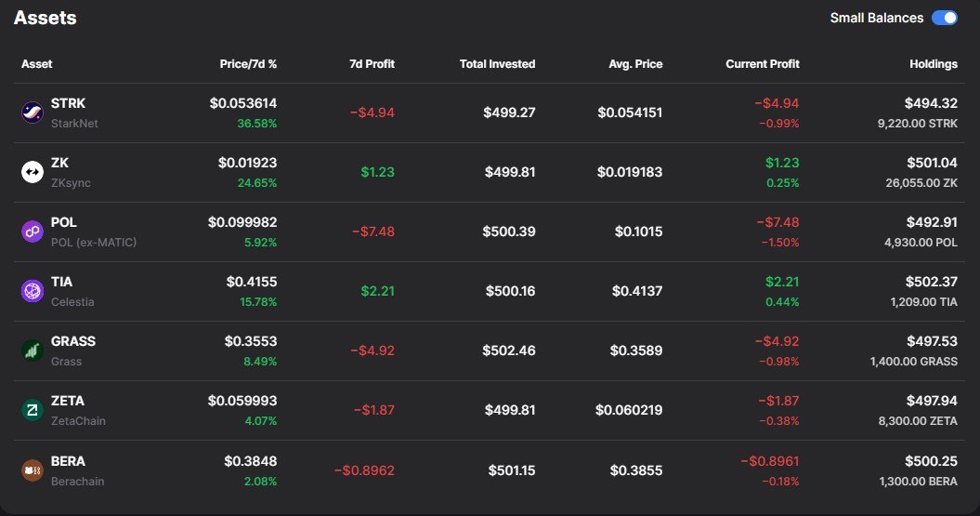Click the Assets heading
Viewport: 980px width, 516px height.
pyautogui.click(x=45, y=18)
